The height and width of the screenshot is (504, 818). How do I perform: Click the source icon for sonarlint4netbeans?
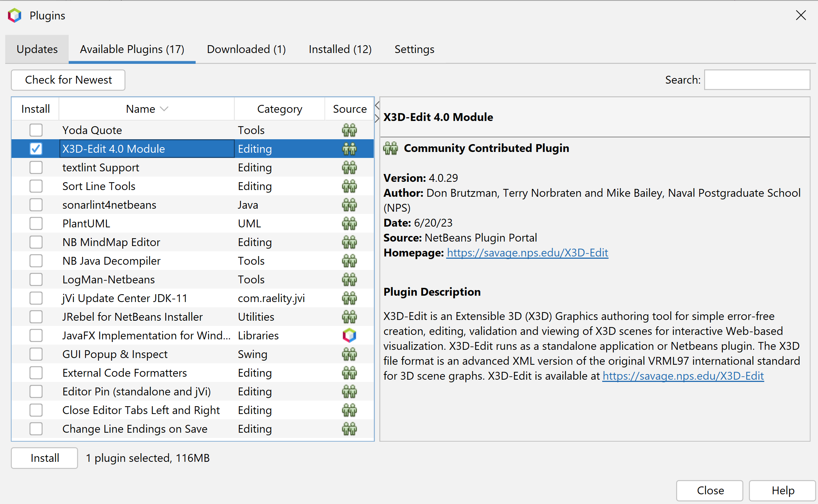tap(349, 205)
